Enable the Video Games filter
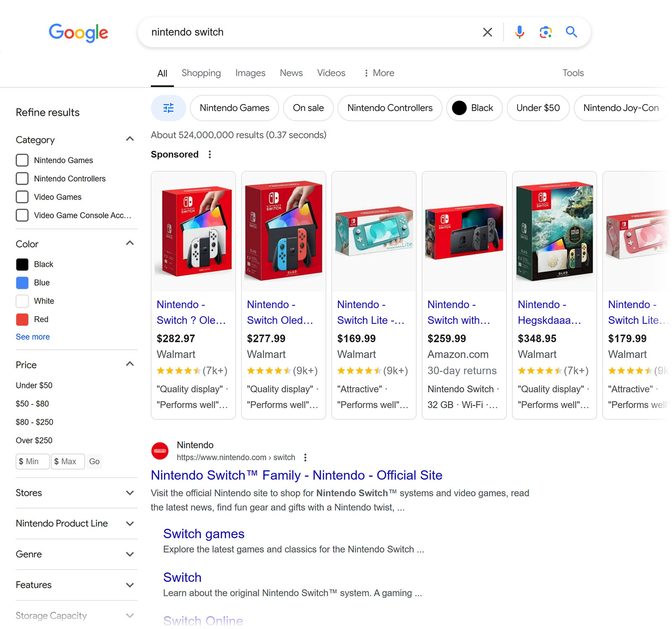The image size is (672, 629). click(x=22, y=197)
